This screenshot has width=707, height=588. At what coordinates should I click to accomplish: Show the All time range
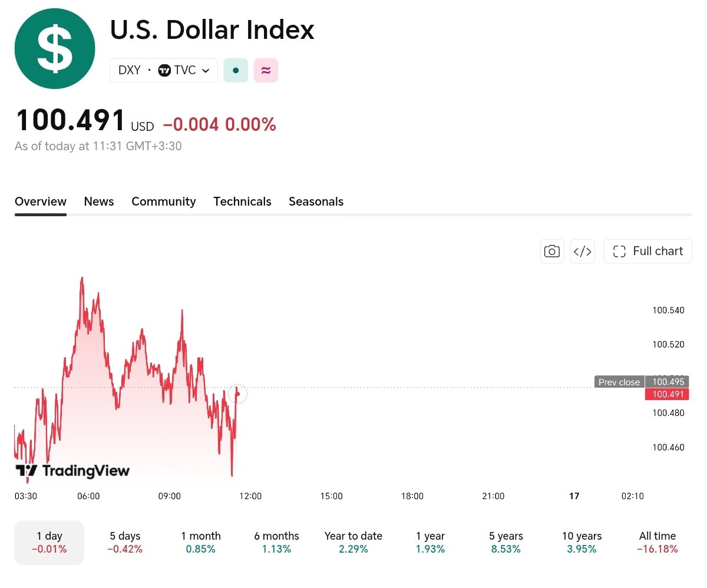[658, 543]
